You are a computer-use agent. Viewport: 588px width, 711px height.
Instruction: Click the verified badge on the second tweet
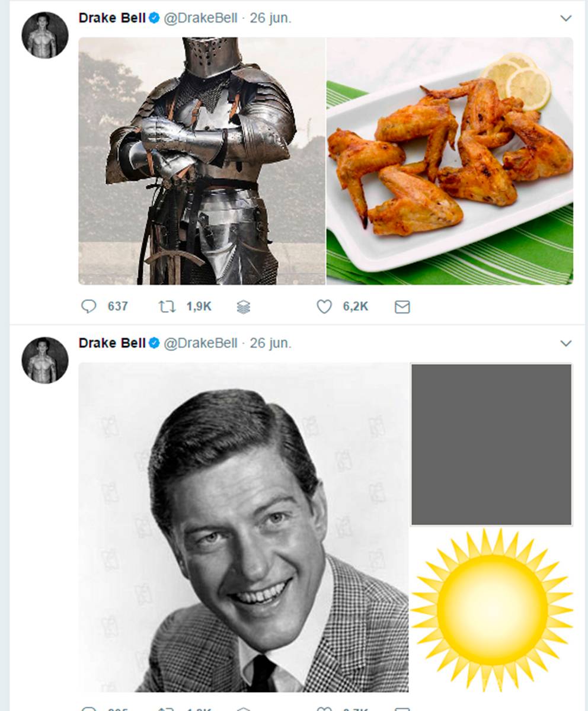coord(154,343)
